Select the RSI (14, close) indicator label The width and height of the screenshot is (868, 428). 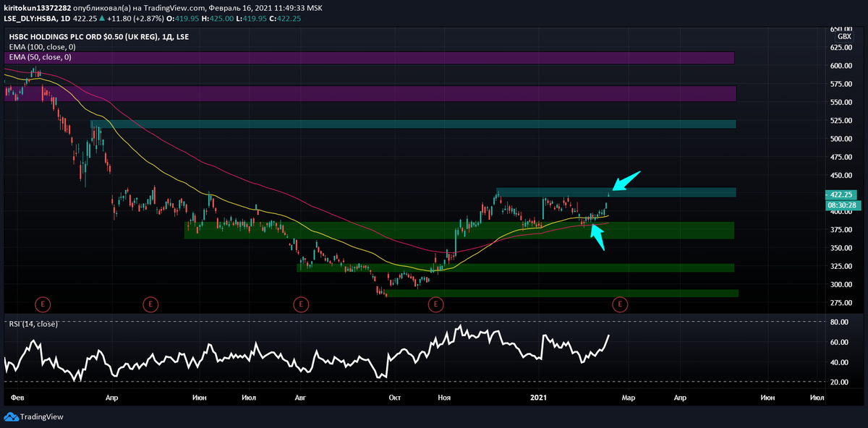[x=32, y=323]
